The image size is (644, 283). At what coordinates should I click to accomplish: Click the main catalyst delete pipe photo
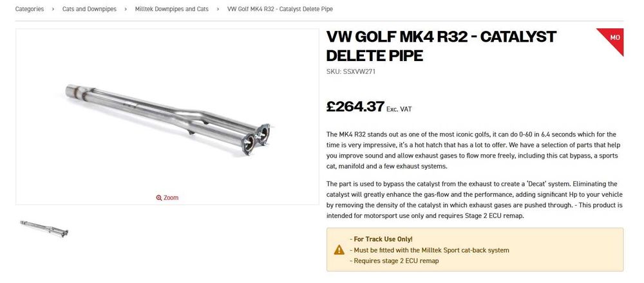167,116
